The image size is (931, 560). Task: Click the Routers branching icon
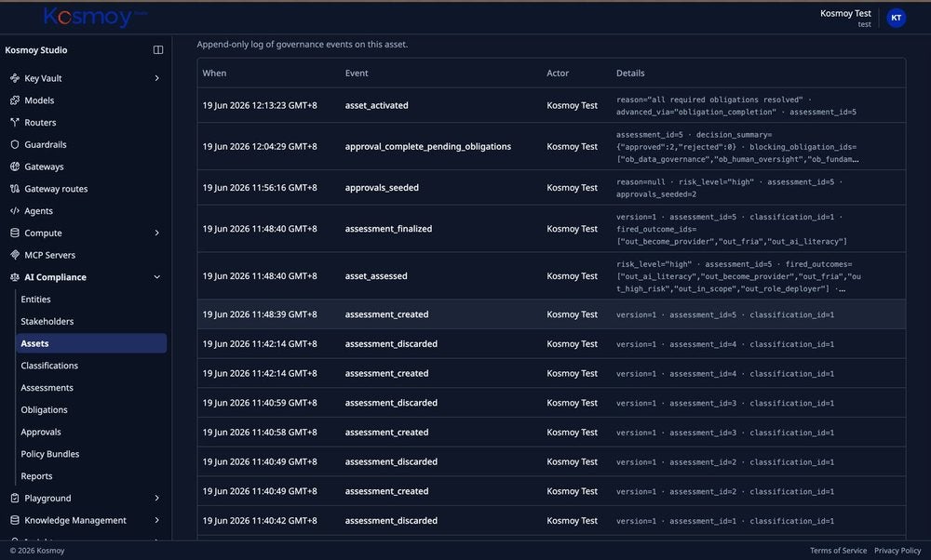15,122
